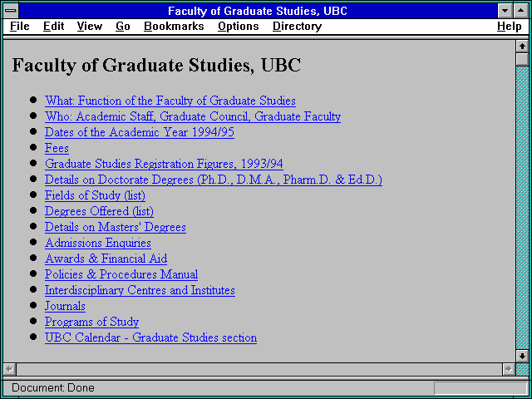Screen dimensions: 532x399
Task: Open Graduate Studies Registration Figures, 1993/94
Action: click(x=164, y=164)
